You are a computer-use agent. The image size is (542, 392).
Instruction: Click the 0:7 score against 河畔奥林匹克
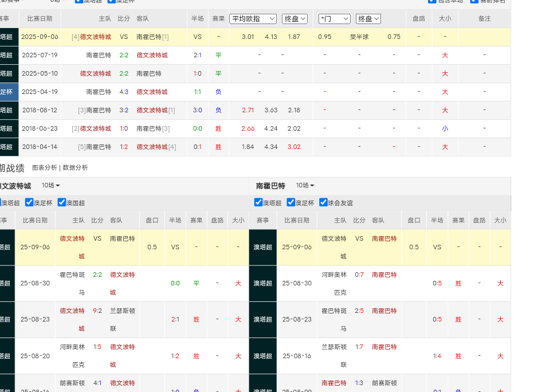click(359, 275)
